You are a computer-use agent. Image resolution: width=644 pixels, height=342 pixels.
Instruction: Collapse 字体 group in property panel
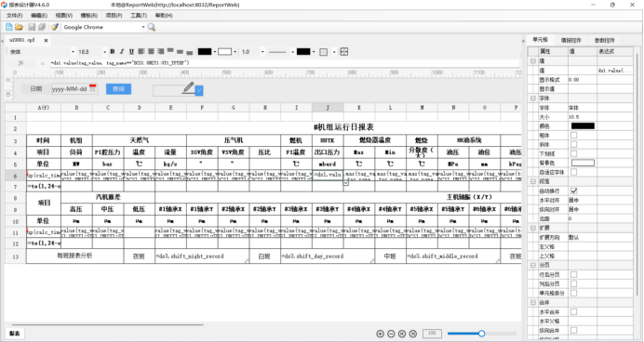pyautogui.click(x=532, y=99)
